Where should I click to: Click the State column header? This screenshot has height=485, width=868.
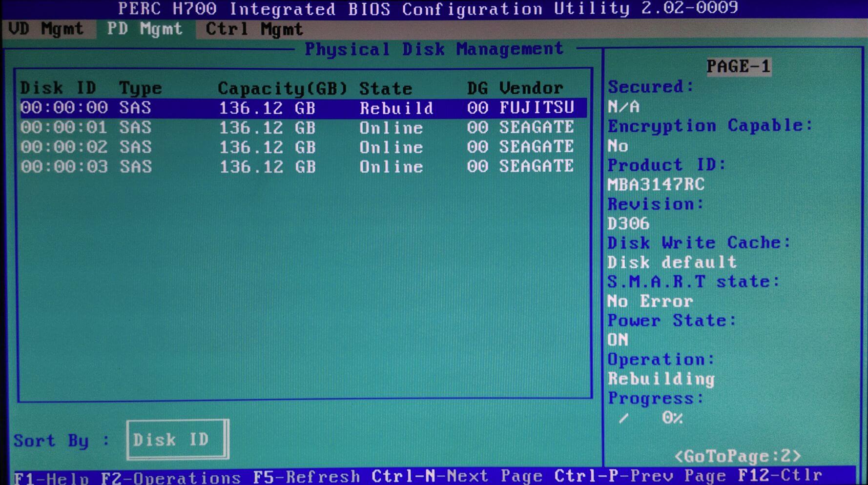(x=386, y=89)
